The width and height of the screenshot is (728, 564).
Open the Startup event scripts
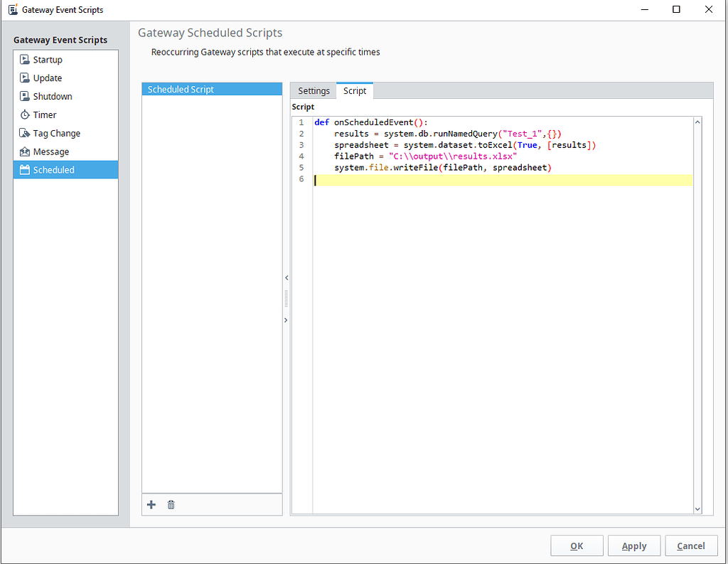(x=66, y=60)
